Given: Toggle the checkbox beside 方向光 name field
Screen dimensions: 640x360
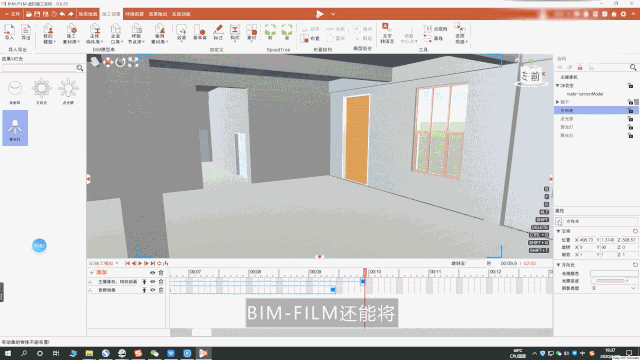Looking at the screenshot, I should tap(558, 221).
